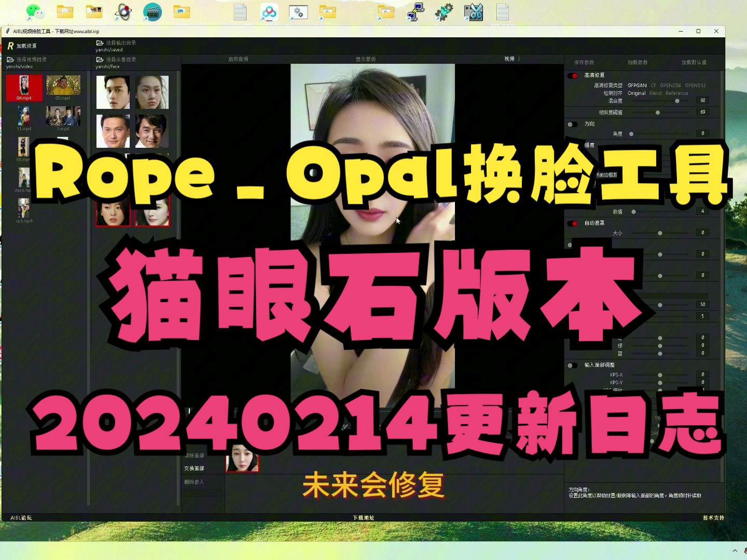Toggle the 高清修复 restorer switch
Viewport: 747px width, 560px height.
pos(573,76)
